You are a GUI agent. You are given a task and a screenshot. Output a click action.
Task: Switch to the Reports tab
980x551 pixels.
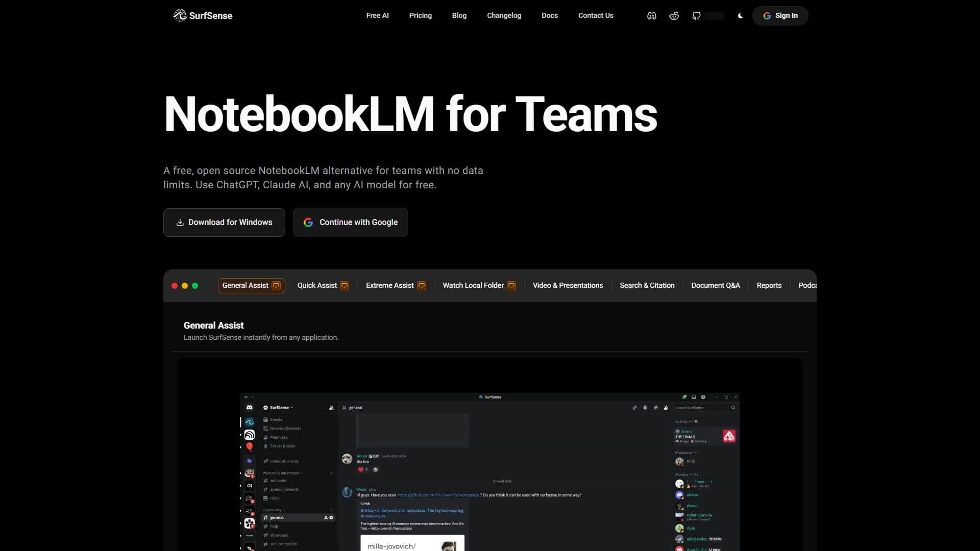click(x=769, y=285)
